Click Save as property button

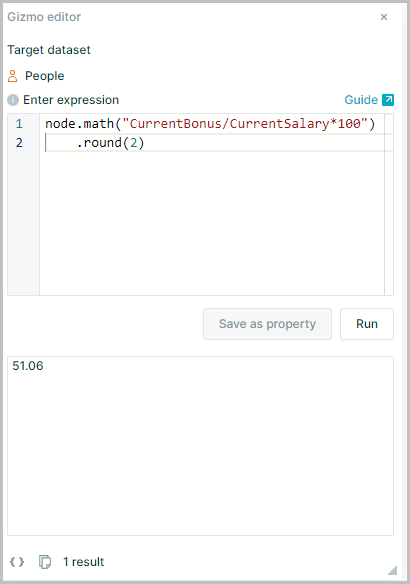tap(267, 324)
